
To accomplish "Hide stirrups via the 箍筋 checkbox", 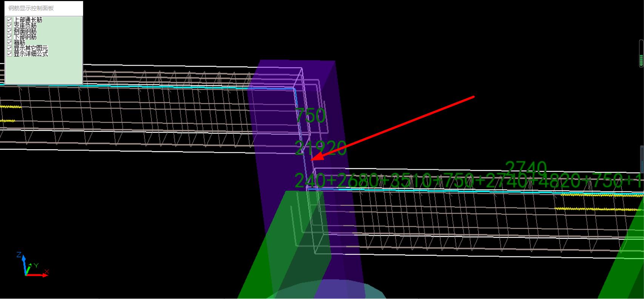I will pos(9,43).
